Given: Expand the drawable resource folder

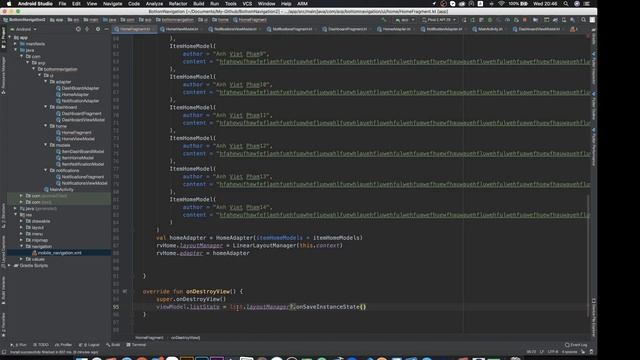Looking at the screenshot, I should click(x=21, y=221).
